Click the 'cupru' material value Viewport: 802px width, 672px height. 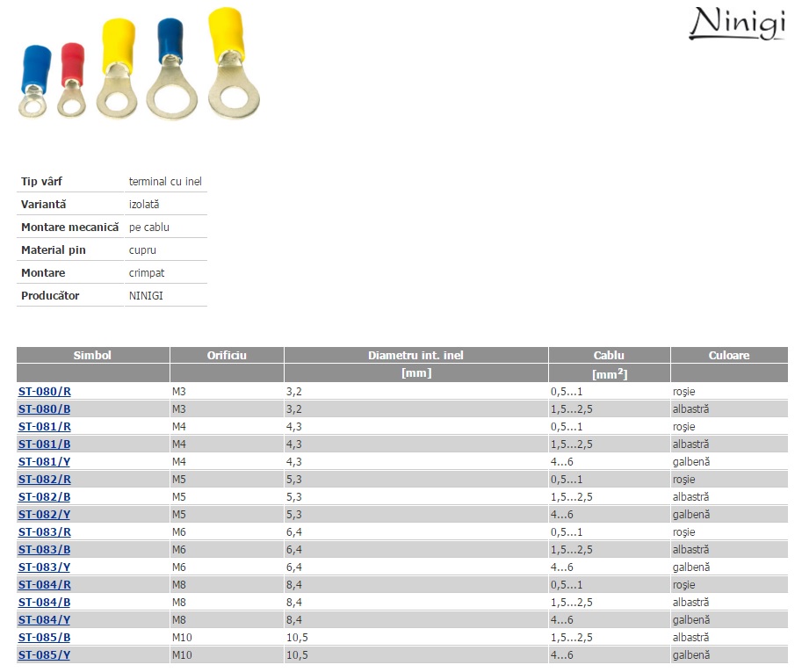coord(142,250)
